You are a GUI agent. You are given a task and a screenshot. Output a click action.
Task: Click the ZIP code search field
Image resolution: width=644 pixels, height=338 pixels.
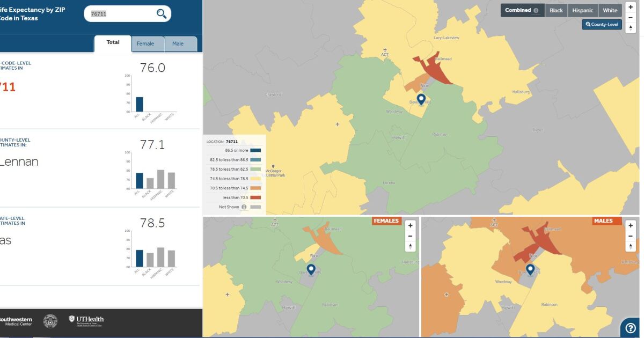[x=121, y=14]
